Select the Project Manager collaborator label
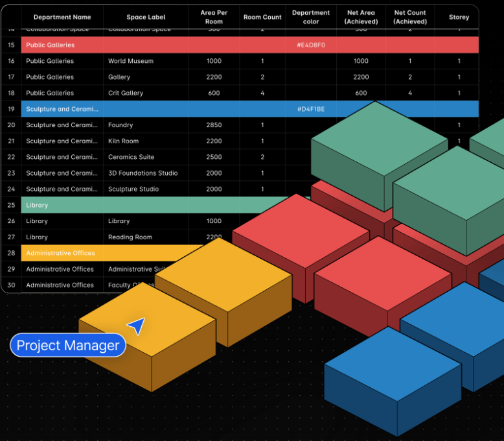504x441 pixels. (x=68, y=345)
